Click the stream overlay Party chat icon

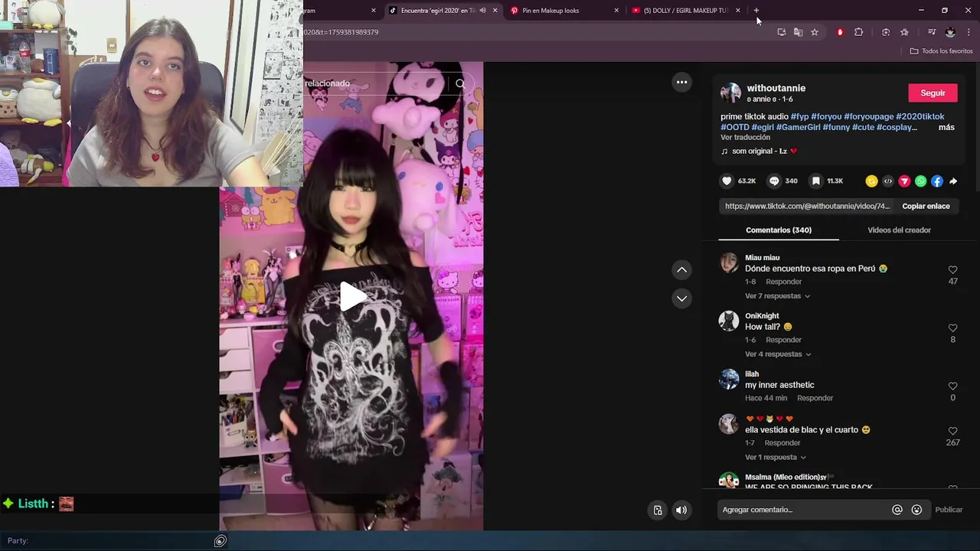point(220,541)
